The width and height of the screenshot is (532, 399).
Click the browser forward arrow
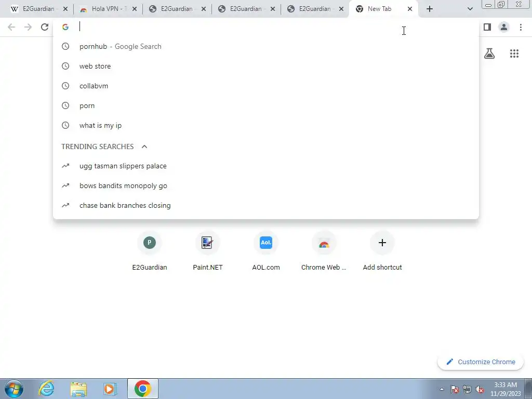(x=28, y=27)
